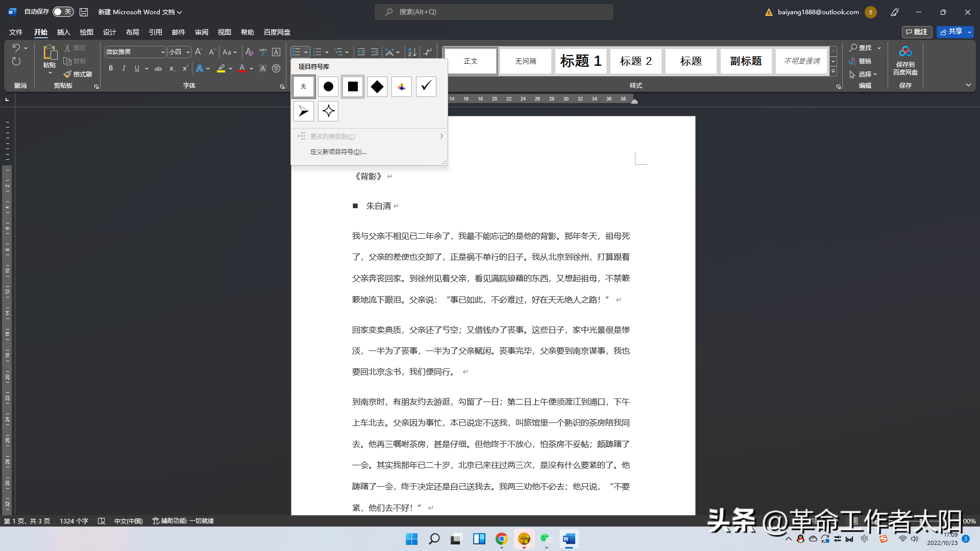Apply the Heading 1 style
The height and width of the screenshot is (551, 980).
tap(580, 61)
